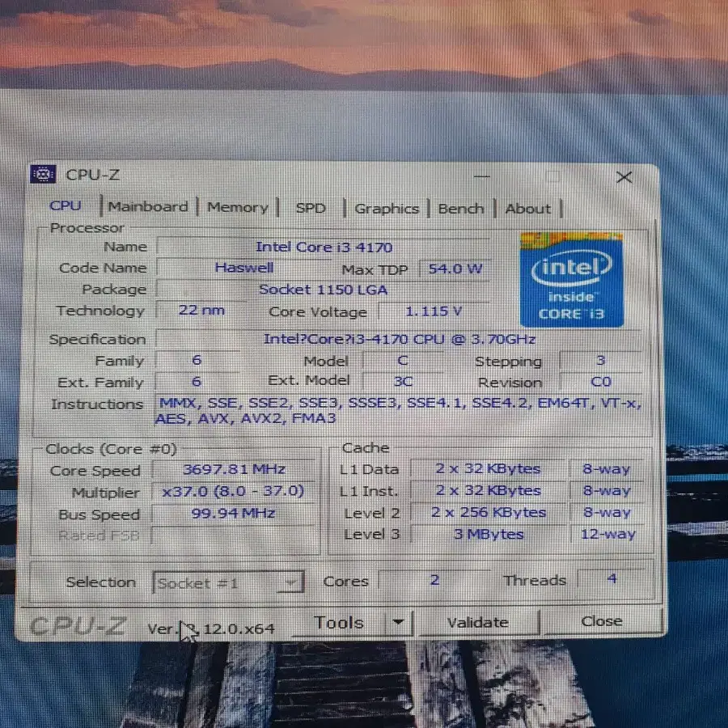Open the Graphics tab
The width and height of the screenshot is (728, 728).
tap(387, 209)
